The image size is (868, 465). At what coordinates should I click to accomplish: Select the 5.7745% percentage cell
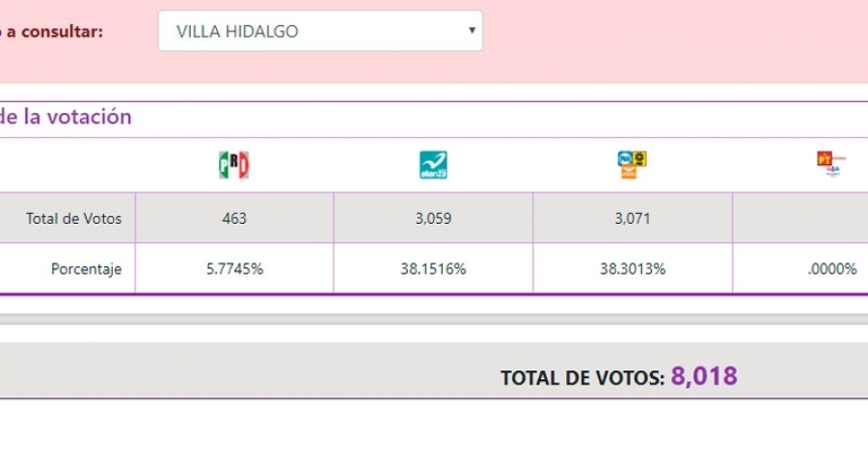pyautogui.click(x=233, y=269)
